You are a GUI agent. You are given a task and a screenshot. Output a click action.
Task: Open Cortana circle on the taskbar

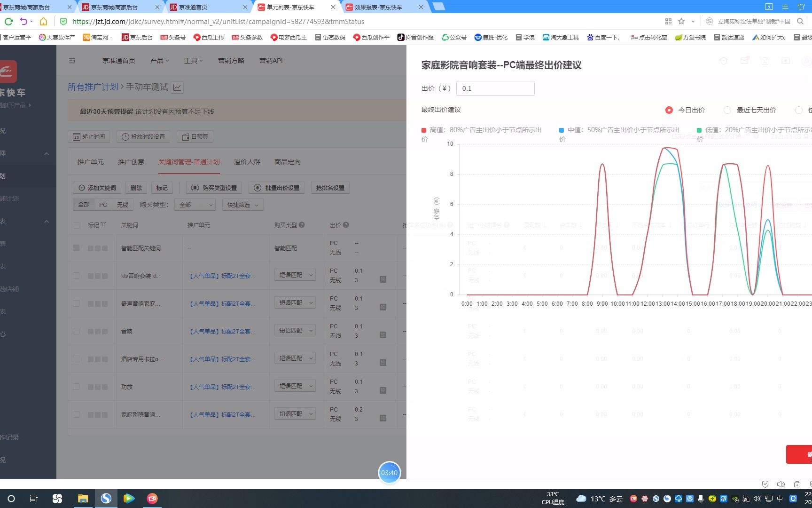click(11, 499)
